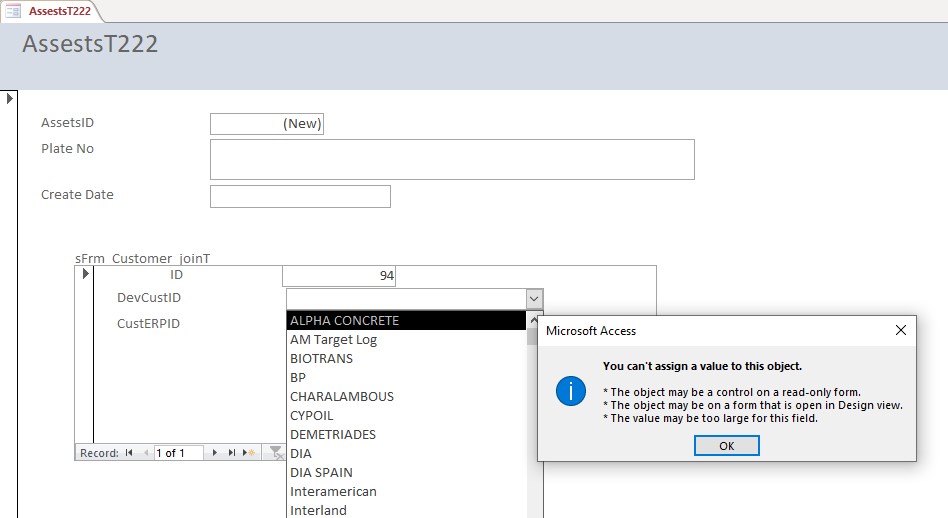Image resolution: width=948 pixels, height=518 pixels.
Task: Click the No Filter icon in navigator
Action: (276, 453)
